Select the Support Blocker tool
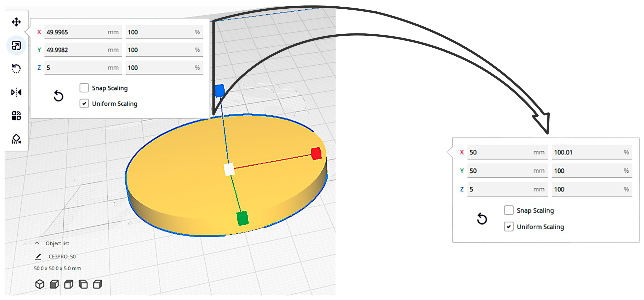Screen dimensions: 644x300 click(x=16, y=139)
